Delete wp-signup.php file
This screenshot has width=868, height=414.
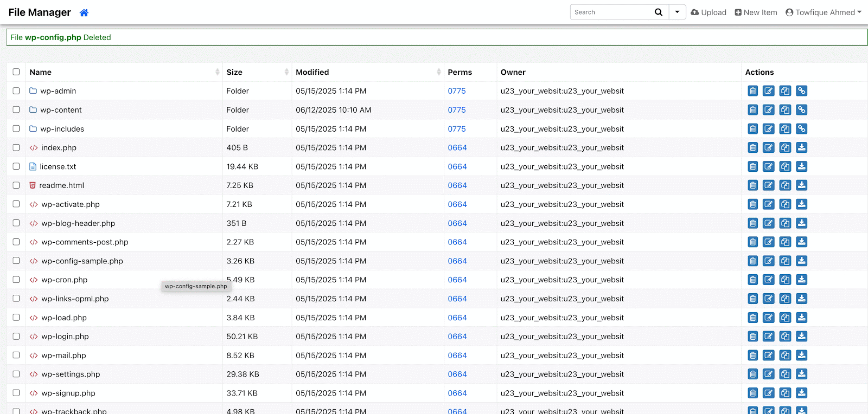[752, 393]
